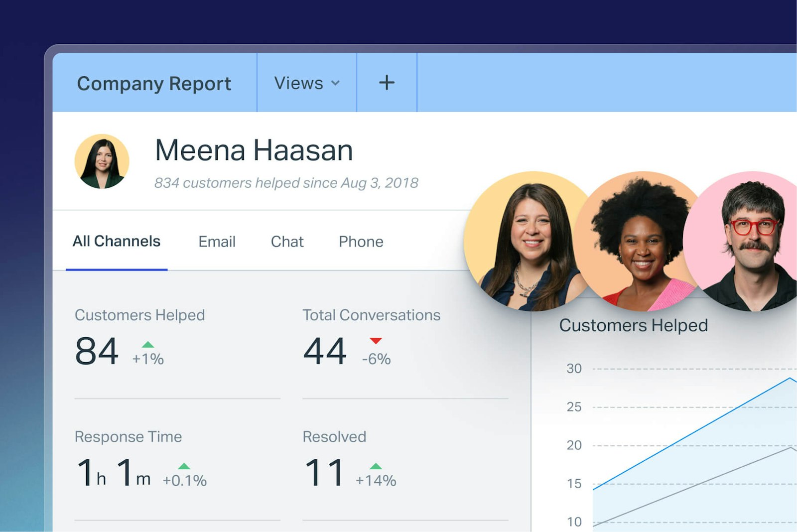
Task: Select the Total Conversations value 44
Action: tap(325, 351)
